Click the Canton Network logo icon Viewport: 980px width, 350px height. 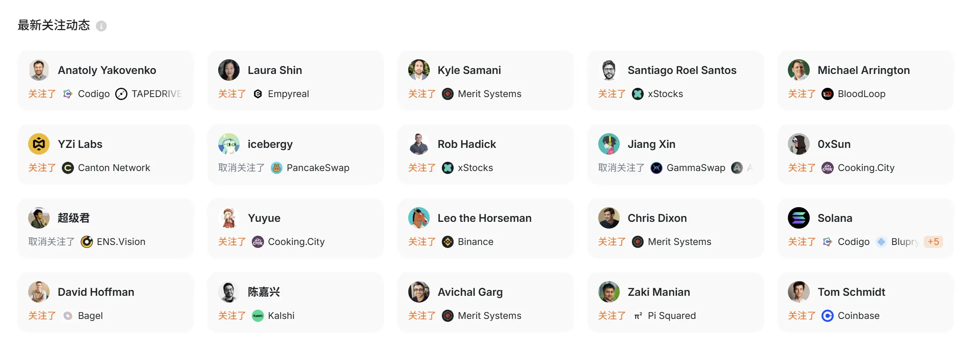coord(68,168)
